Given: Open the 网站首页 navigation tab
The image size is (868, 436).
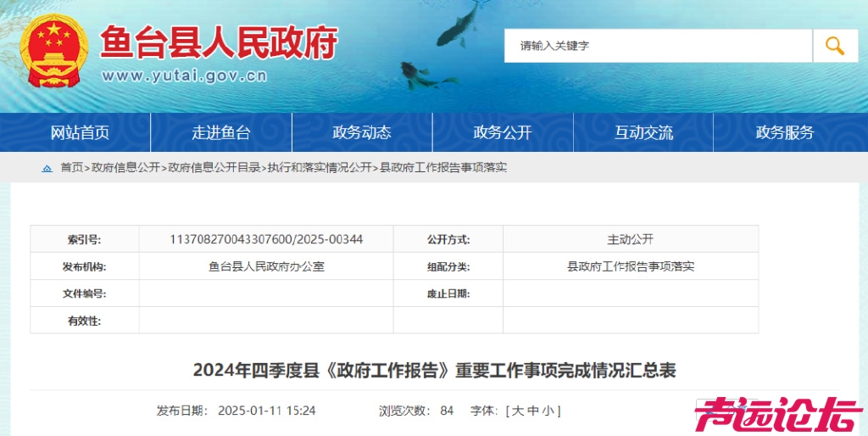Looking at the screenshot, I should (x=81, y=132).
